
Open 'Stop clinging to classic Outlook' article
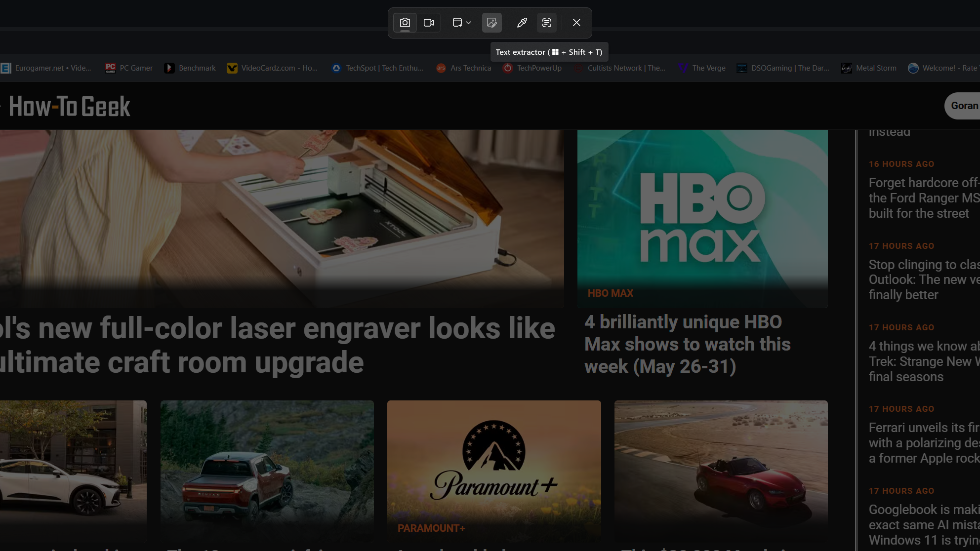(x=924, y=279)
